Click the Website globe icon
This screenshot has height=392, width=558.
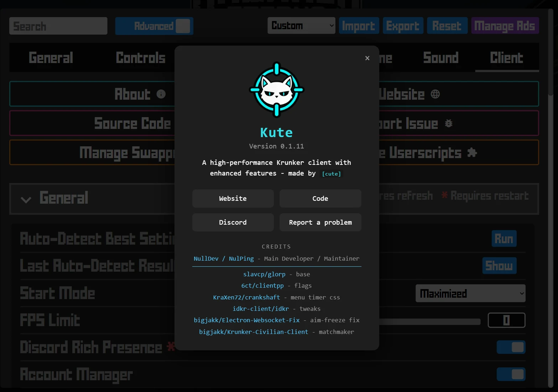[435, 94]
